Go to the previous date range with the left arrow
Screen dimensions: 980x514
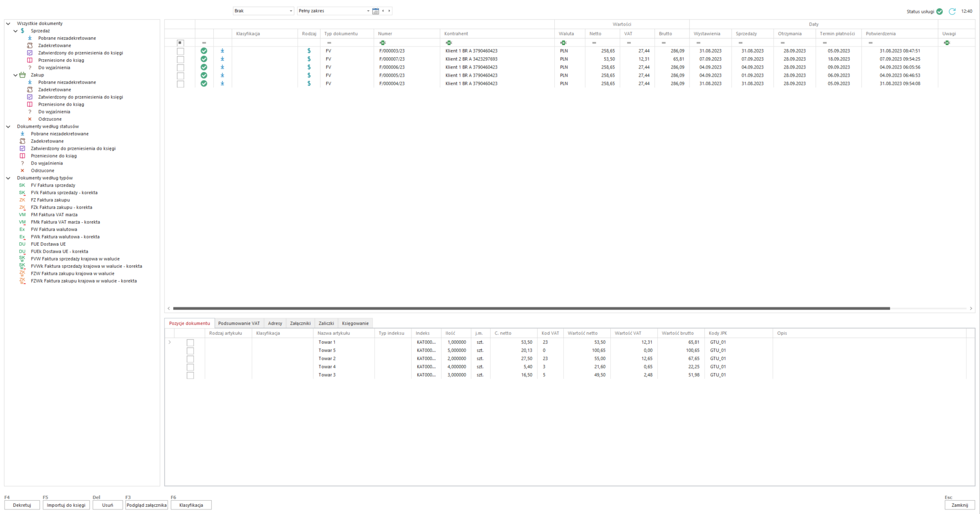click(x=383, y=11)
